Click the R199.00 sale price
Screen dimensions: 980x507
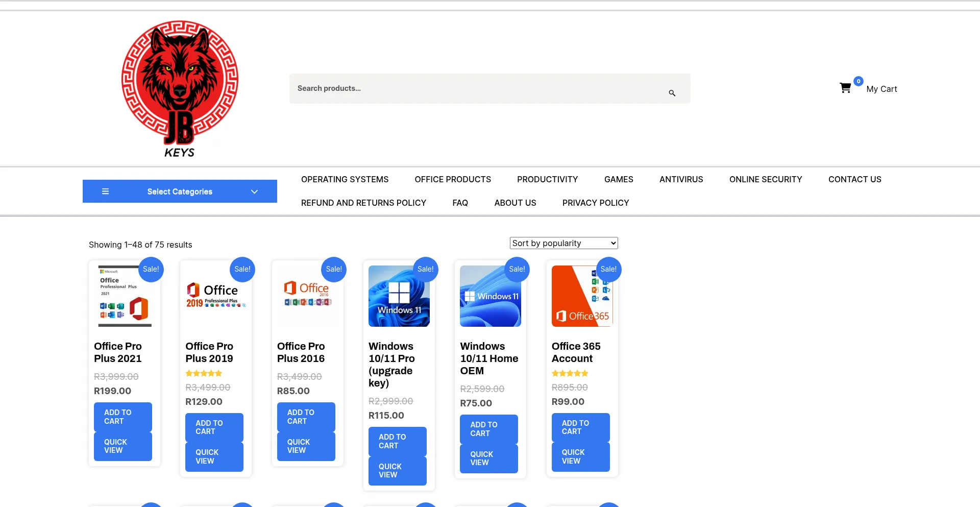[113, 391]
